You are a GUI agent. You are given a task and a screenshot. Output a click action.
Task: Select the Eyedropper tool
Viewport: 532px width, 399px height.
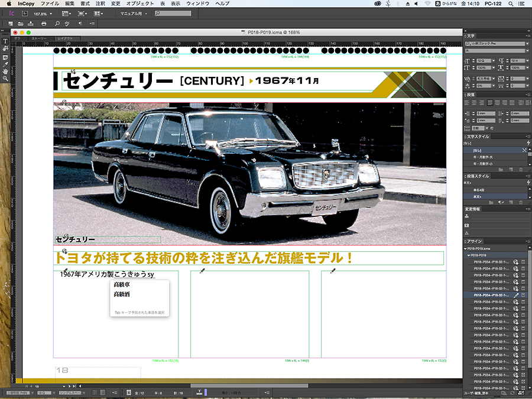point(5,64)
